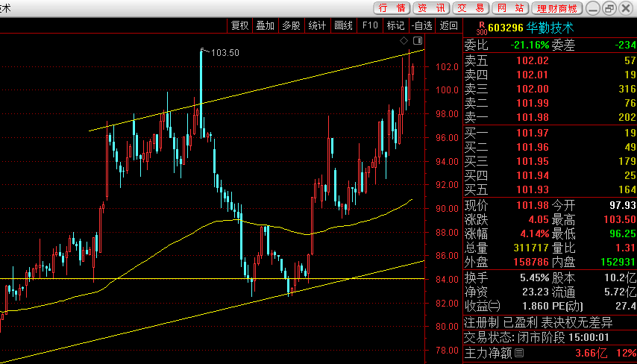
Task: Select the 卖三 ask price 102.00
Action: (x=532, y=89)
